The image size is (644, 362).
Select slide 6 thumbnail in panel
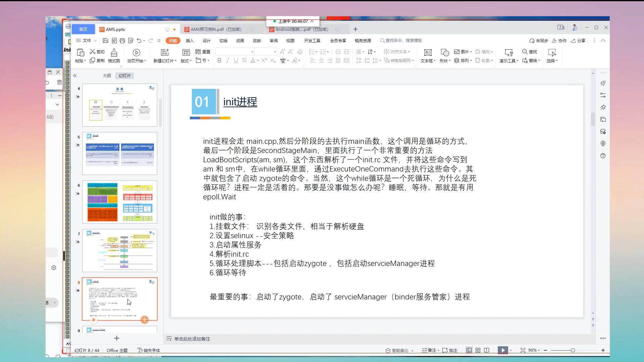pyautogui.click(x=120, y=202)
